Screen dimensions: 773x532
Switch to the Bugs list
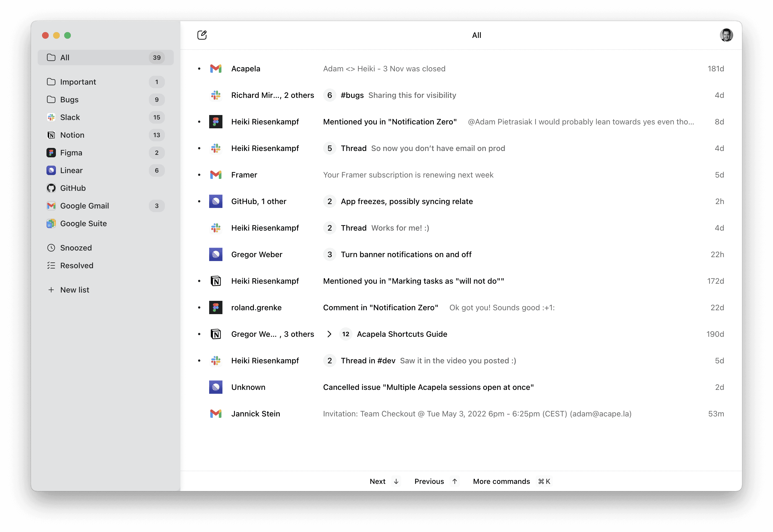coord(69,100)
